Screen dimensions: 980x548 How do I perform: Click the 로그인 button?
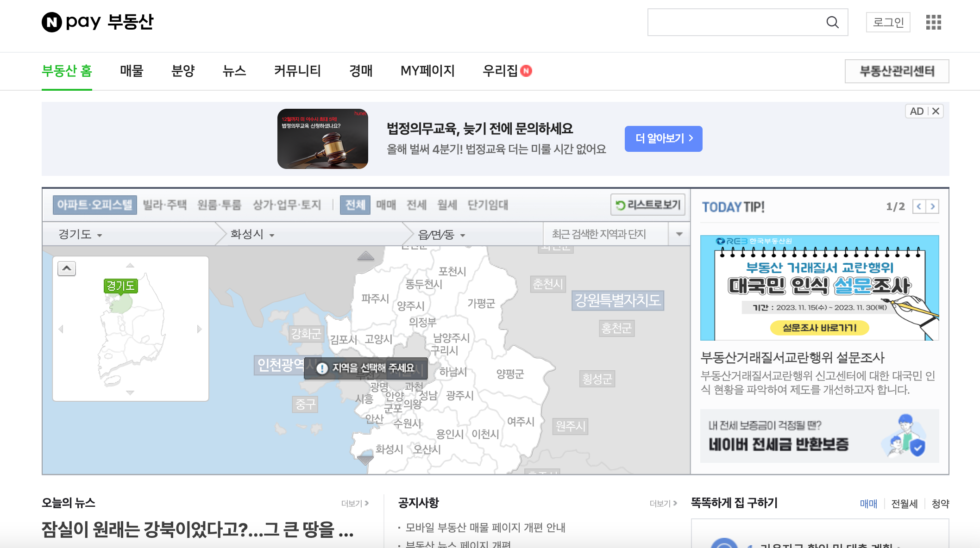pyautogui.click(x=888, y=22)
